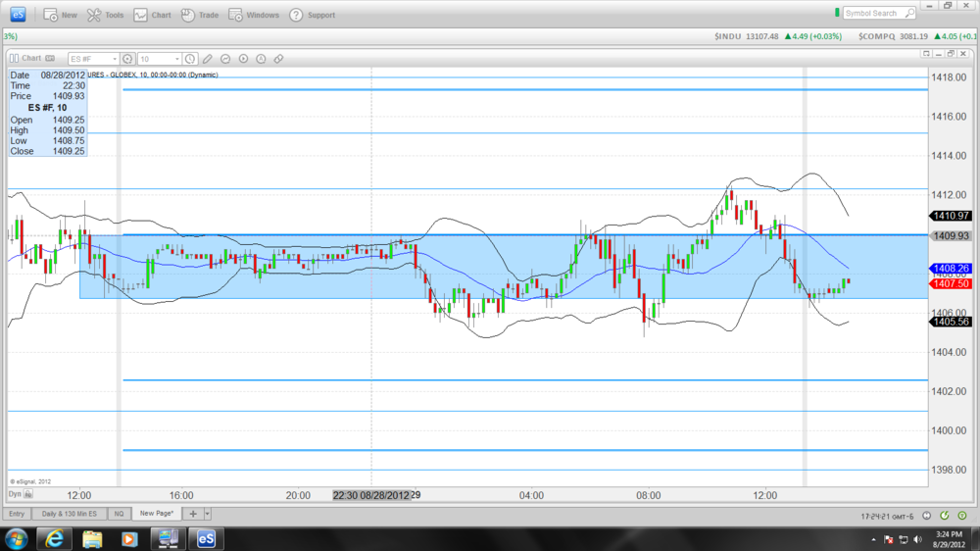Expand the page tabs dropdown arrow
This screenshot has width=980, height=551.
point(208,514)
